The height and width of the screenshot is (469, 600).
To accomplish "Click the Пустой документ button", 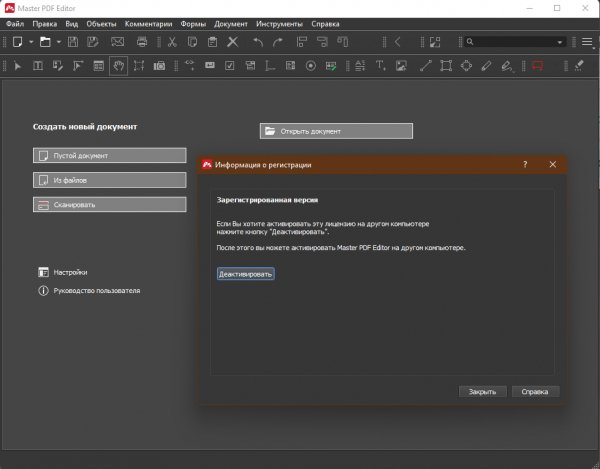I will click(x=110, y=156).
